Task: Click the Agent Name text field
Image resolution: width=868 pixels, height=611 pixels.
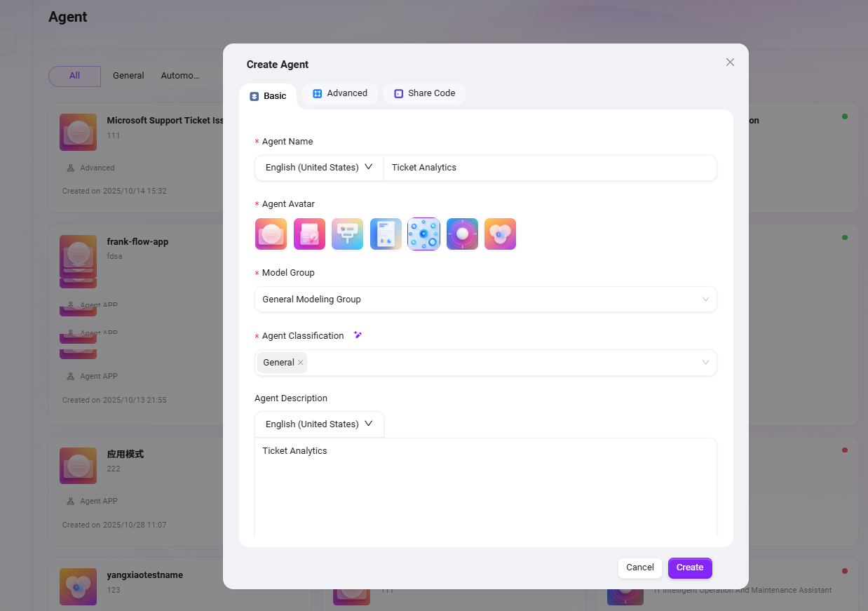Action: click(x=550, y=168)
